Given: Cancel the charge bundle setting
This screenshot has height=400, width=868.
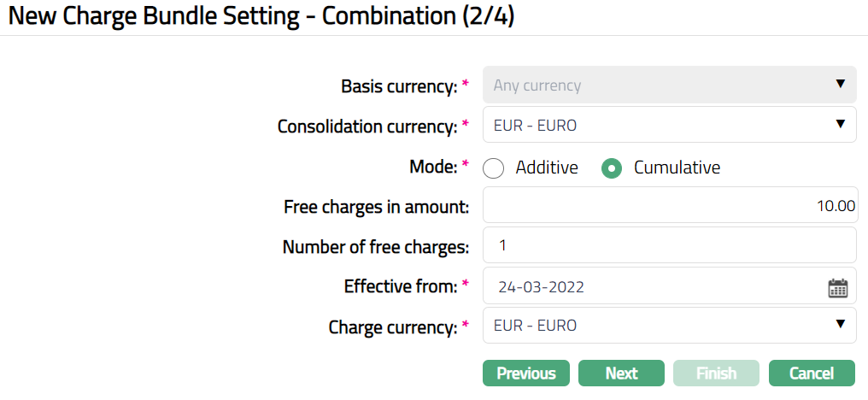Looking at the screenshot, I should pyautogui.click(x=812, y=373).
